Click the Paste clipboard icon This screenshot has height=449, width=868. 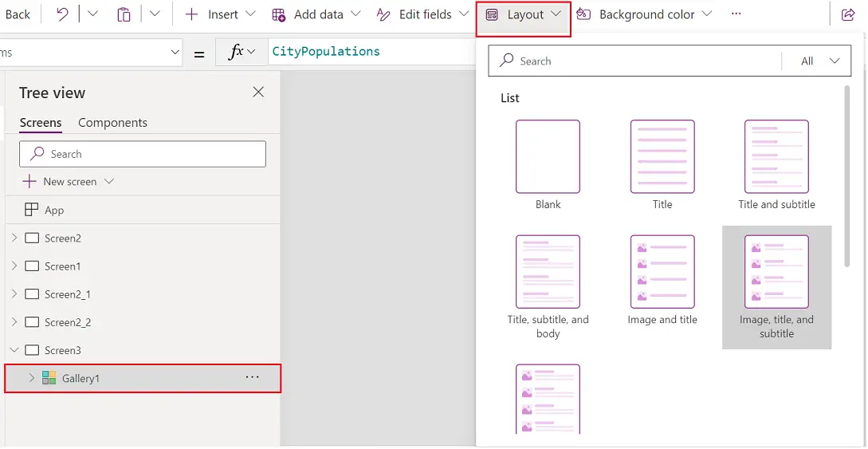tap(124, 14)
